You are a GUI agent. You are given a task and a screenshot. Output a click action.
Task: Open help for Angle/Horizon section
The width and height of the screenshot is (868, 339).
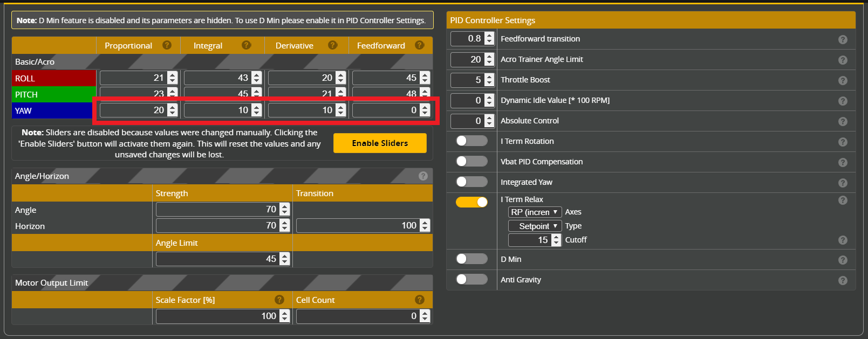click(423, 176)
